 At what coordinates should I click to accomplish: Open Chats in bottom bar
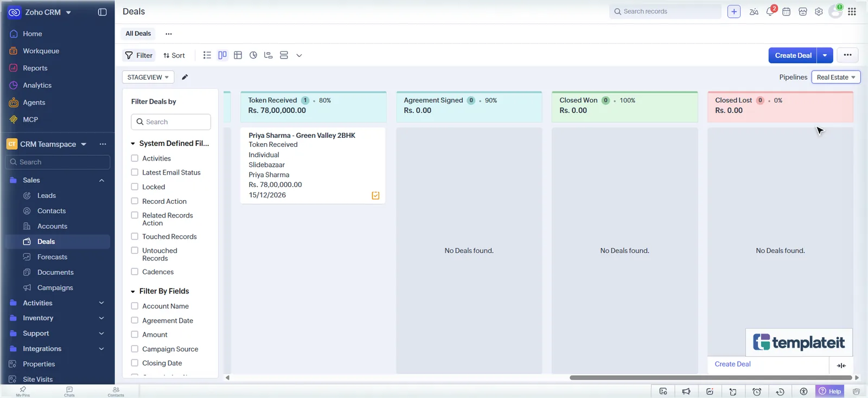click(x=69, y=391)
